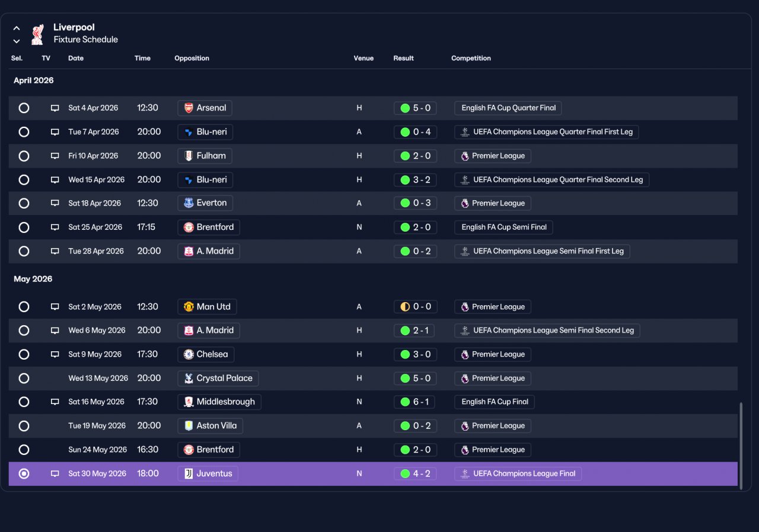The height and width of the screenshot is (532, 759).
Task: Open the 6 - 1 result against Middlesbrough
Action: (x=414, y=402)
